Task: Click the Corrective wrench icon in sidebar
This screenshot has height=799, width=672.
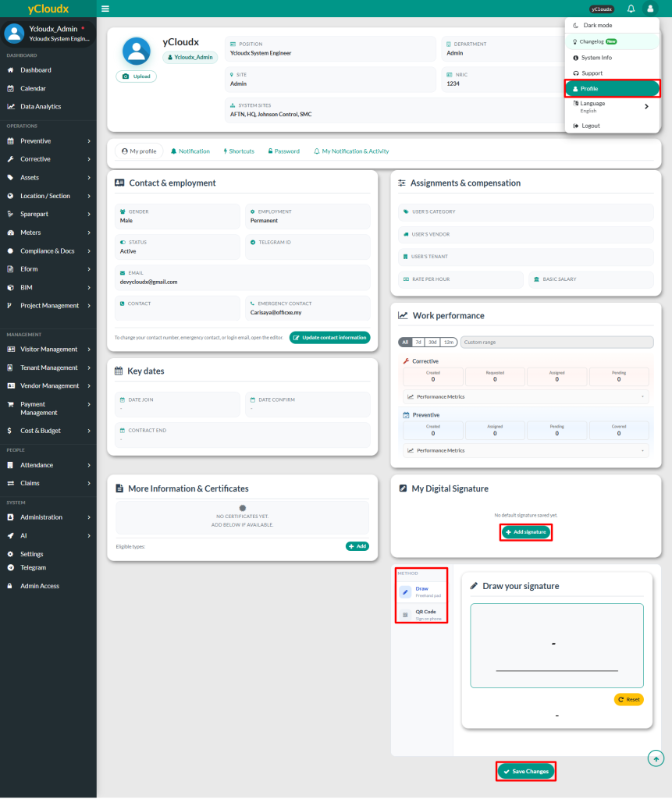Action: pyautogui.click(x=11, y=159)
